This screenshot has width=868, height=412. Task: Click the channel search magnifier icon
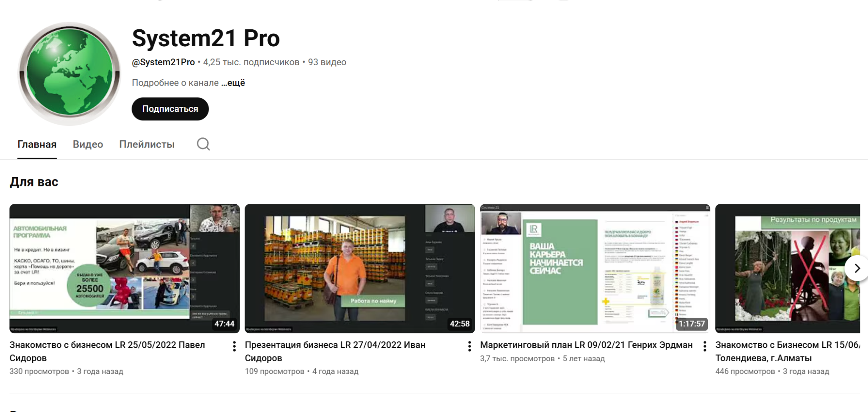point(203,144)
